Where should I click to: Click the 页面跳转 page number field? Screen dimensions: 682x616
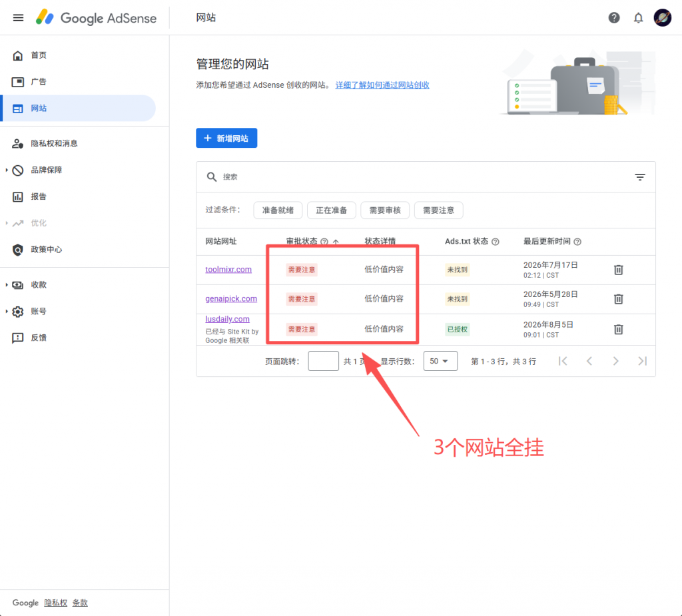[x=323, y=361]
